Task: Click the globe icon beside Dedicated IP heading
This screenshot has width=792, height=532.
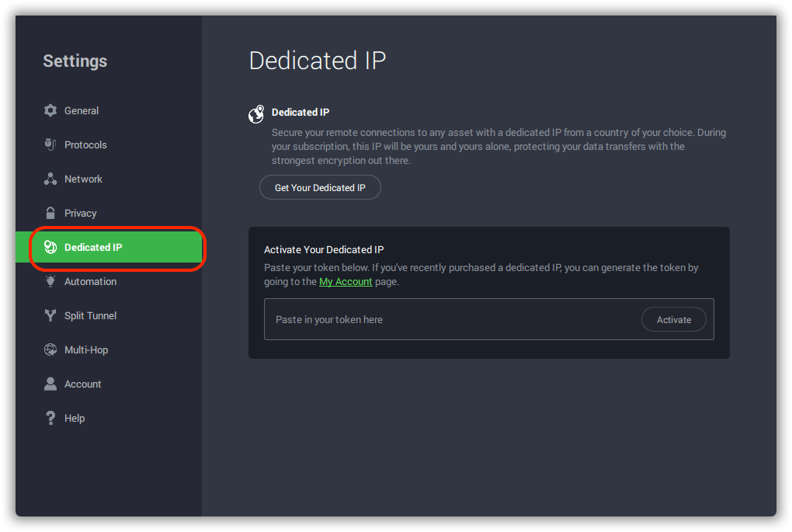Action: (256, 114)
